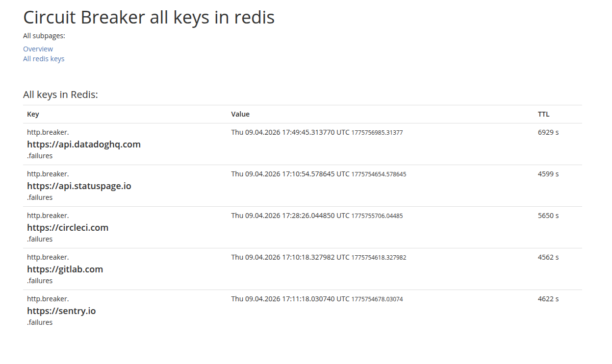Select the https://gitlab.com key name

click(65, 269)
